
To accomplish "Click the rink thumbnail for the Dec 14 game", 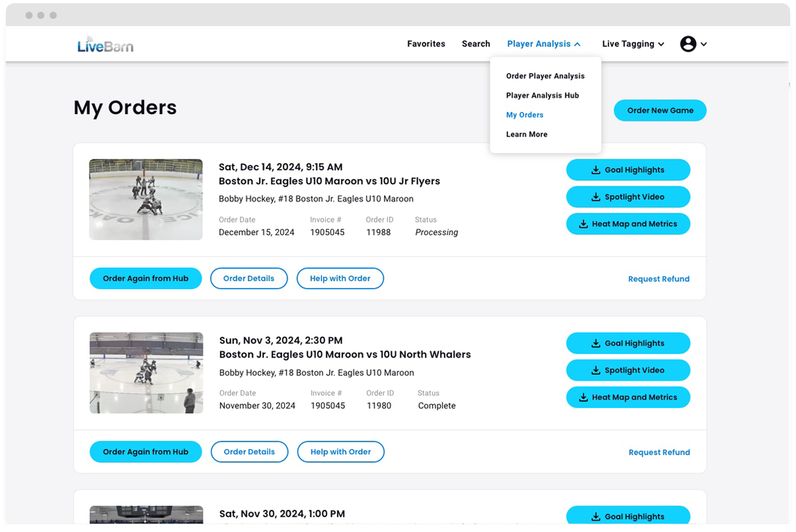I will [x=146, y=199].
